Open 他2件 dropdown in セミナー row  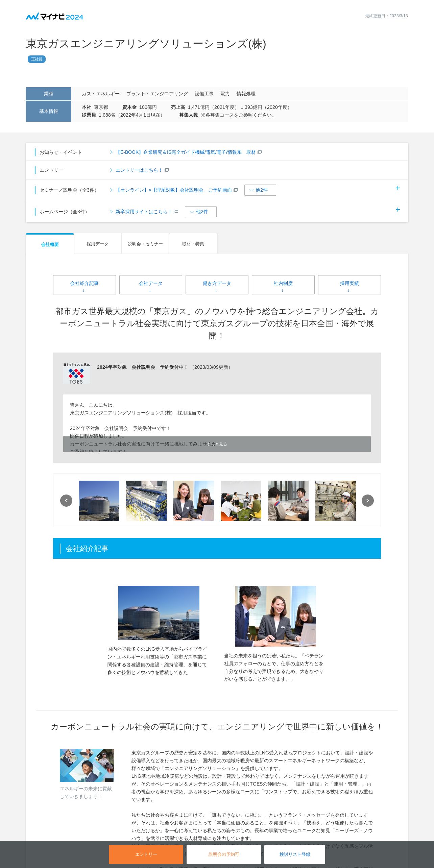coord(260,190)
